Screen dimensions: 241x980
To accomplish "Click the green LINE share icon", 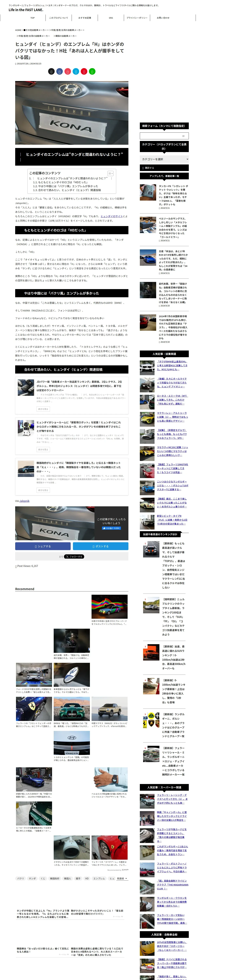I will point(92,72).
